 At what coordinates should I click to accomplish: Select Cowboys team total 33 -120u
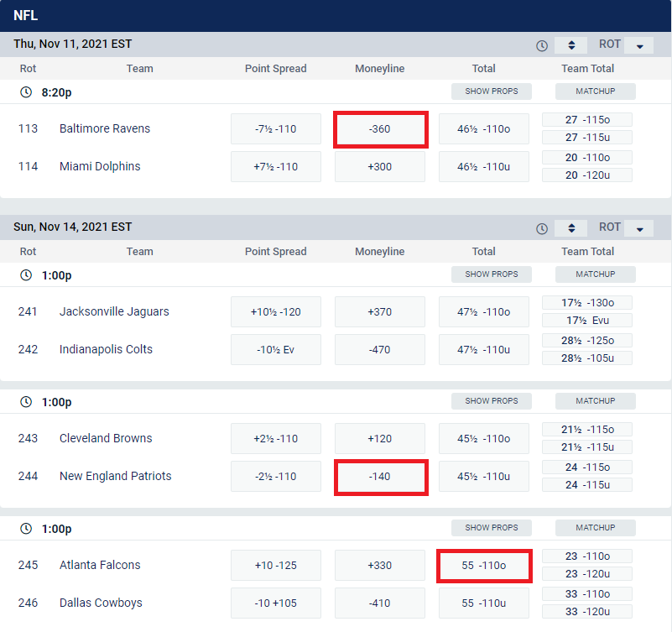[x=587, y=611]
